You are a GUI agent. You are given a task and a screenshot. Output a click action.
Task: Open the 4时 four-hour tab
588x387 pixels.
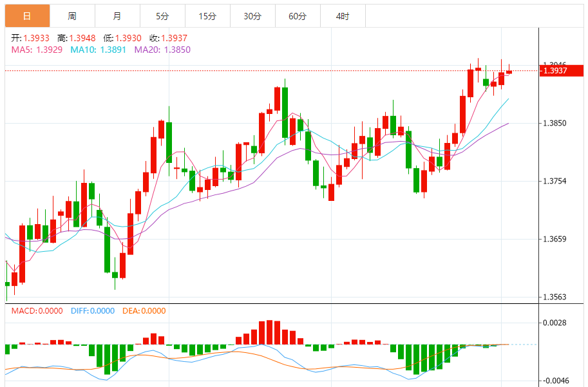(343, 16)
